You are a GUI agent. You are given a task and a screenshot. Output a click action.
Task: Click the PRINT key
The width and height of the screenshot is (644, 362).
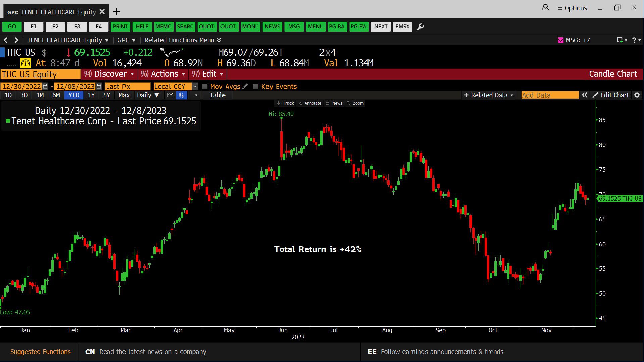(120, 27)
